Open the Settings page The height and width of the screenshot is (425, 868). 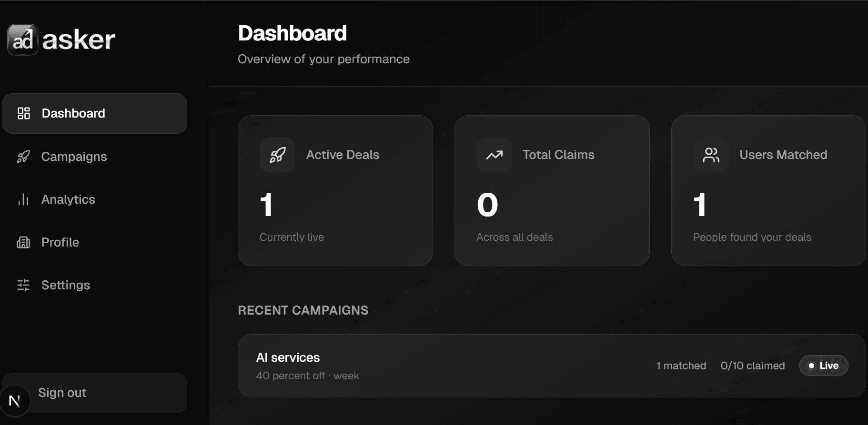tap(66, 285)
